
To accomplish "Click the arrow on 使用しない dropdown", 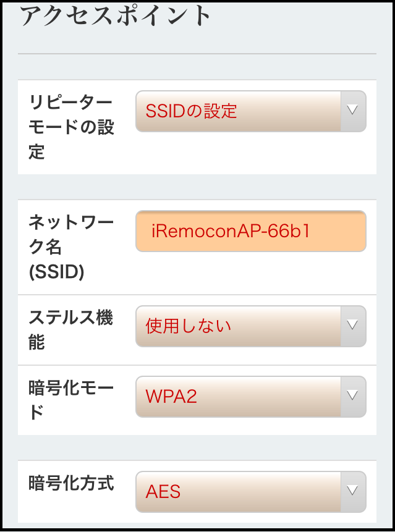I will [353, 326].
